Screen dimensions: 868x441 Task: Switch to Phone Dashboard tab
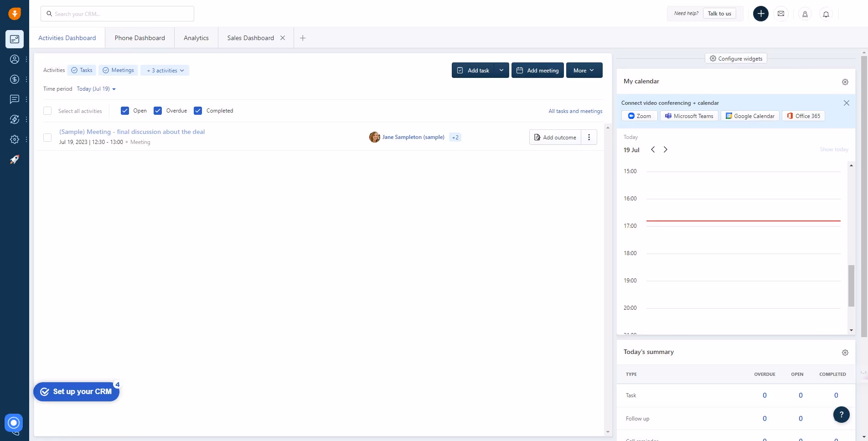pyautogui.click(x=139, y=38)
